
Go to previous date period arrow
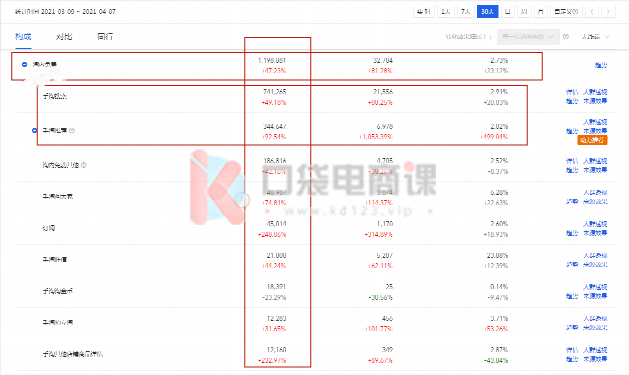coord(592,12)
